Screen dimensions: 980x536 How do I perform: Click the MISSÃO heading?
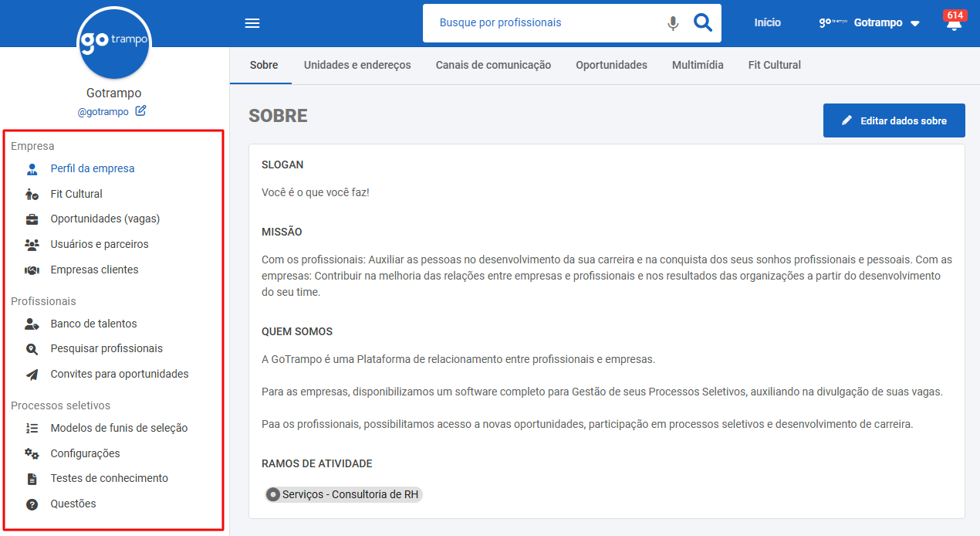click(x=282, y=232)
